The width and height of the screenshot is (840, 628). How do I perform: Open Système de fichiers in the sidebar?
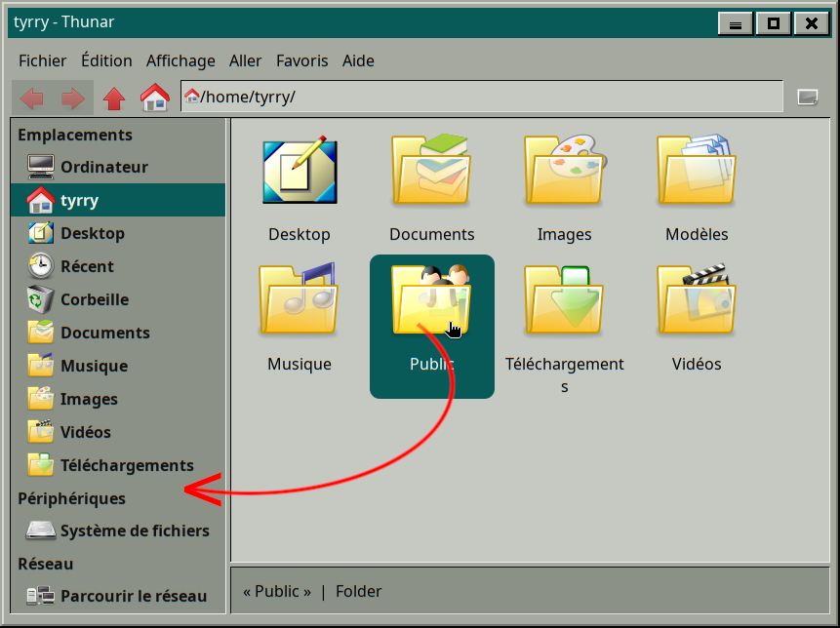click(118, 531)
